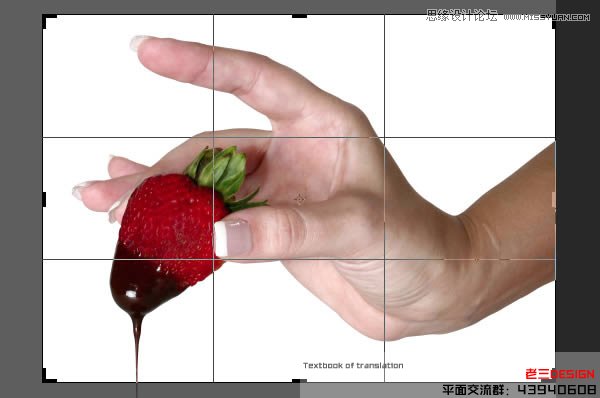Select the top-center crop edge handle
The height and width of the screenshot is (398, 600).
coord(299,16)
